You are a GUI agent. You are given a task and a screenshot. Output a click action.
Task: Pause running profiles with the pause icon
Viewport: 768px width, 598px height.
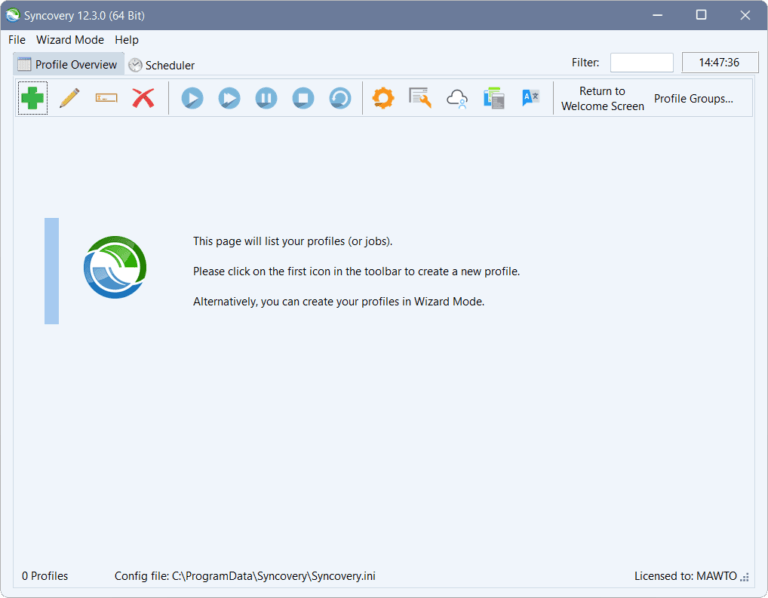click(266, 98)
